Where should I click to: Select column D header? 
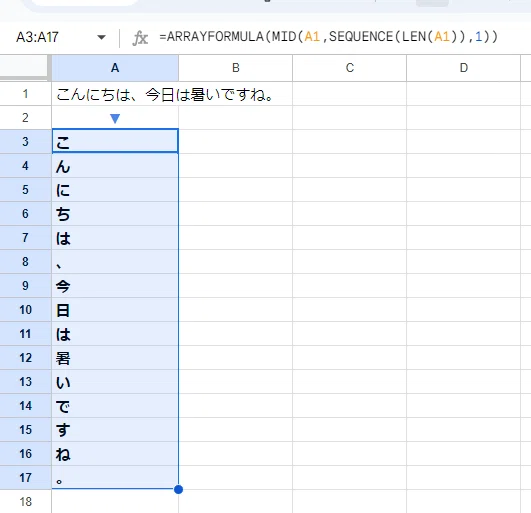(464, 68)
